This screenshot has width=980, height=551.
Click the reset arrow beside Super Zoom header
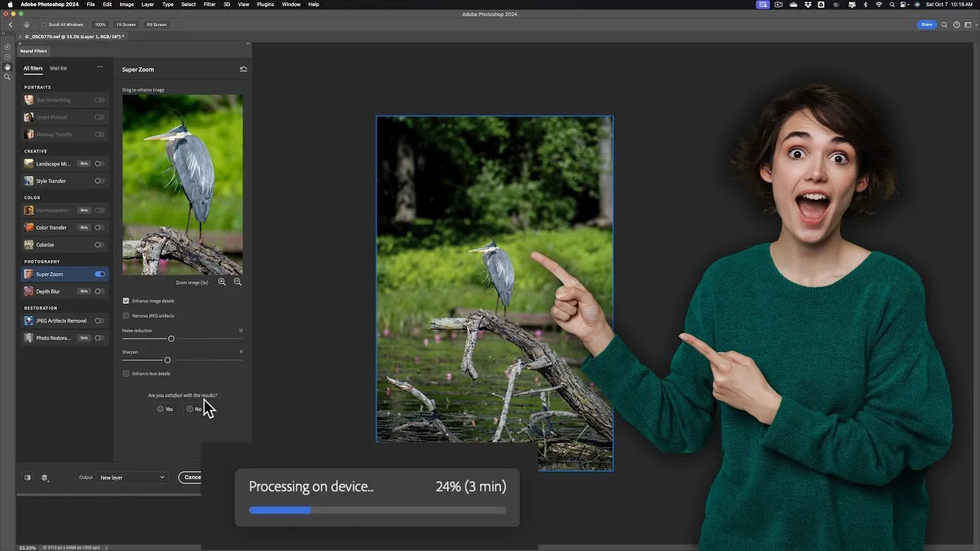[243, 68]
